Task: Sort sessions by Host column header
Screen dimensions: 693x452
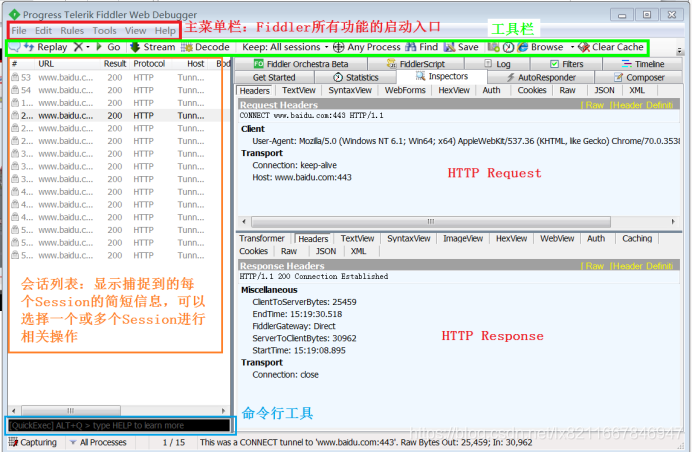Action: [x=195, y=64]
